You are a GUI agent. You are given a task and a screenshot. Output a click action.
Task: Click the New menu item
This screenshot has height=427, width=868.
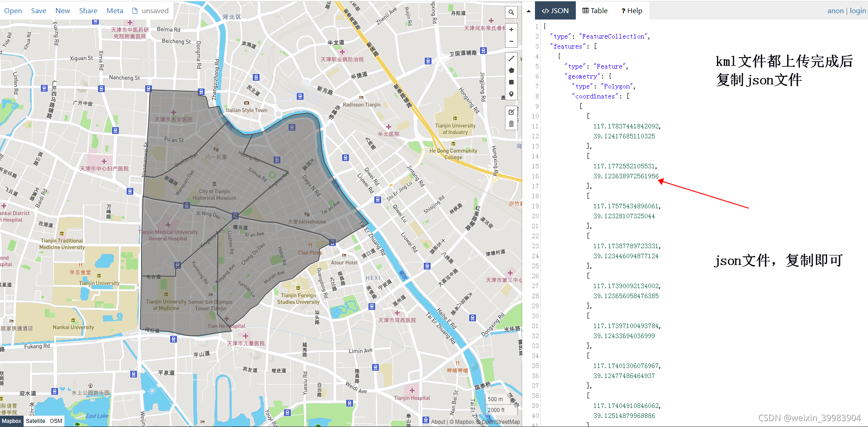pos(63,10)
